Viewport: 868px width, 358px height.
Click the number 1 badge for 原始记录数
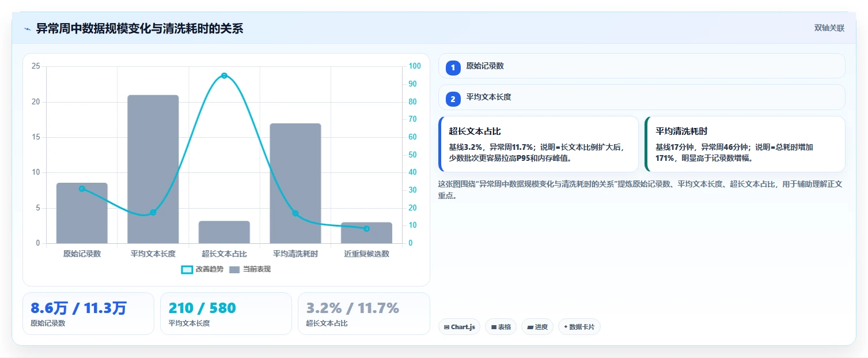(453, 67)
